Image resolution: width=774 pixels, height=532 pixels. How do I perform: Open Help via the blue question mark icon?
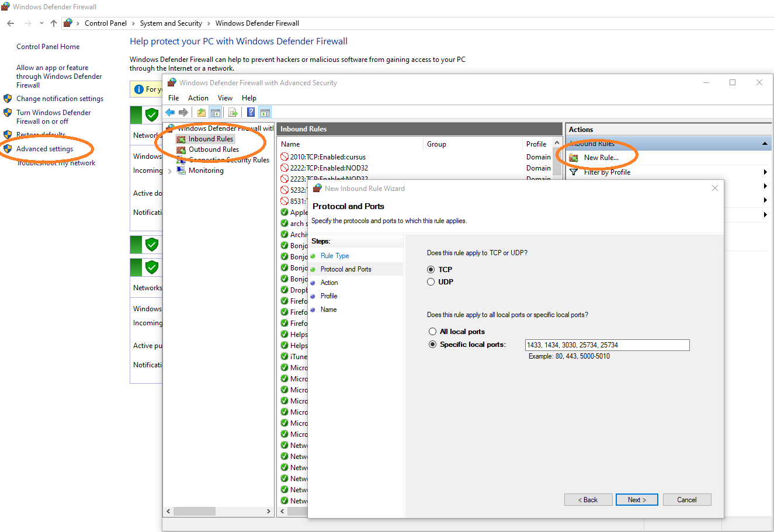coord(251,112)
